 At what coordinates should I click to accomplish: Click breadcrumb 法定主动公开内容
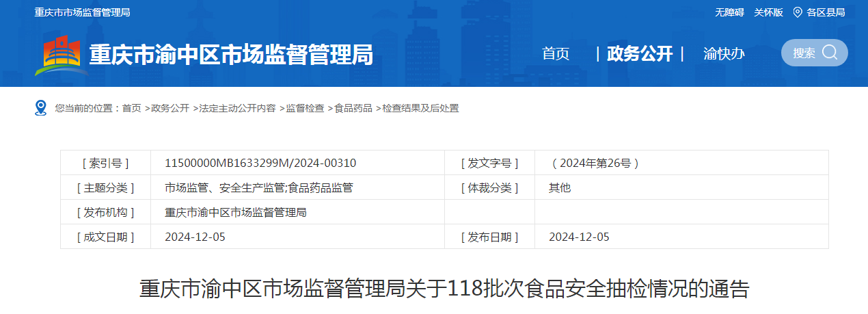[237, 108]
